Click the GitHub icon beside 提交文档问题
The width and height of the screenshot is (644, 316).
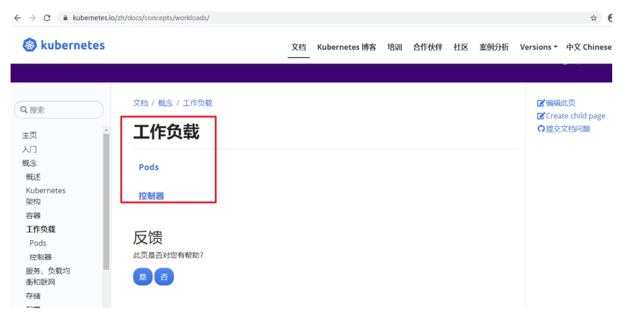coord(541,129)
